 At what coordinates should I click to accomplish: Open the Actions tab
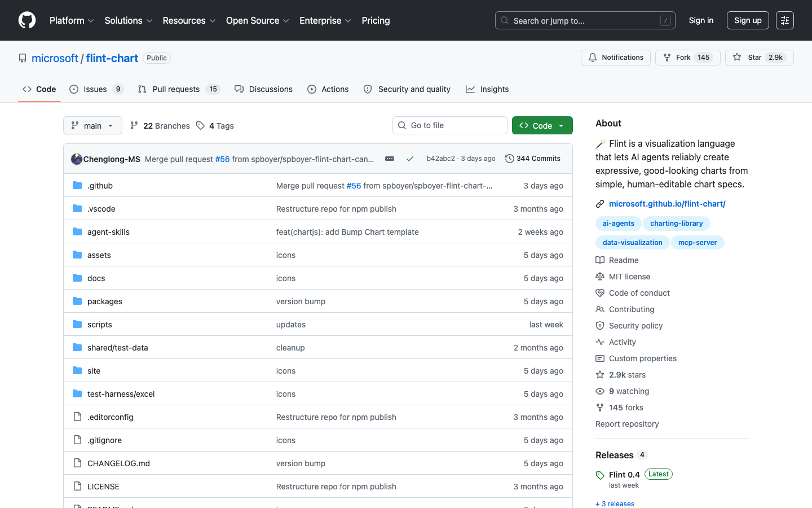[x=328, y=89]
